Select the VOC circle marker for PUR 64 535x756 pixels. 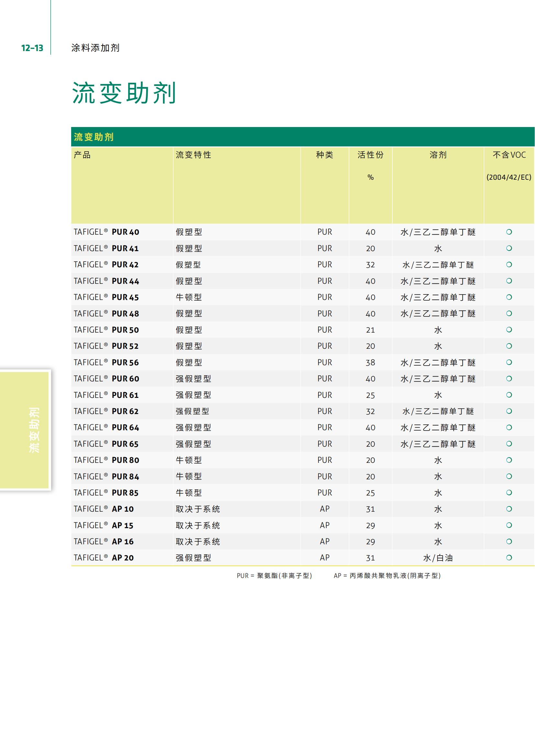(509, 427)
